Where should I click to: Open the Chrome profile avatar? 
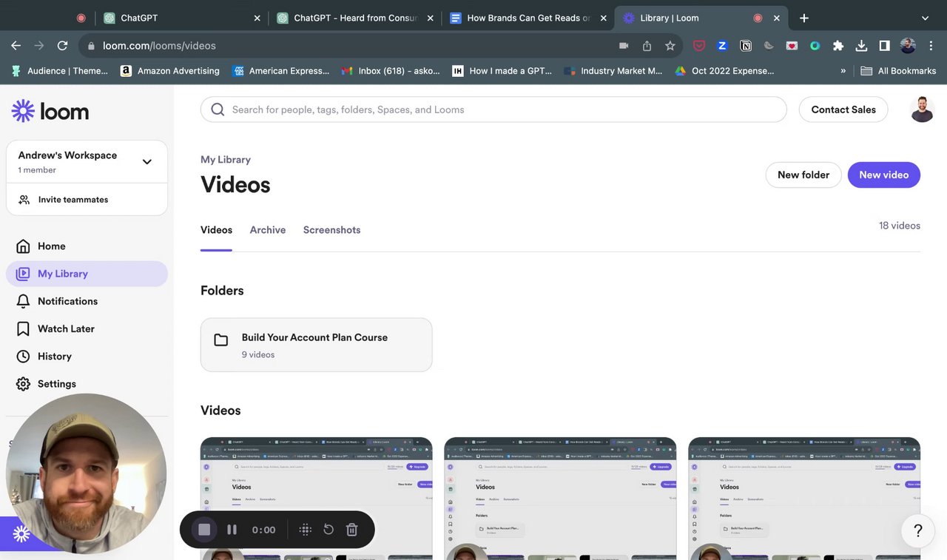[x=908, y=46]
